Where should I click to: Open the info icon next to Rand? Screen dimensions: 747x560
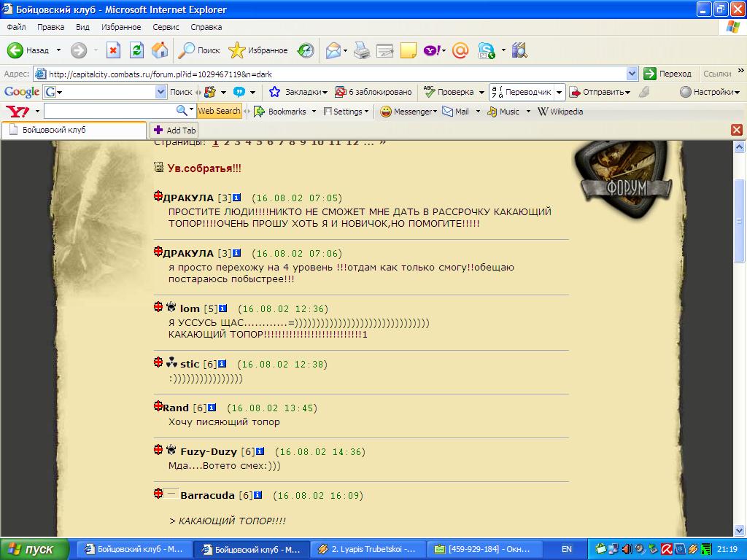point(212,408)
